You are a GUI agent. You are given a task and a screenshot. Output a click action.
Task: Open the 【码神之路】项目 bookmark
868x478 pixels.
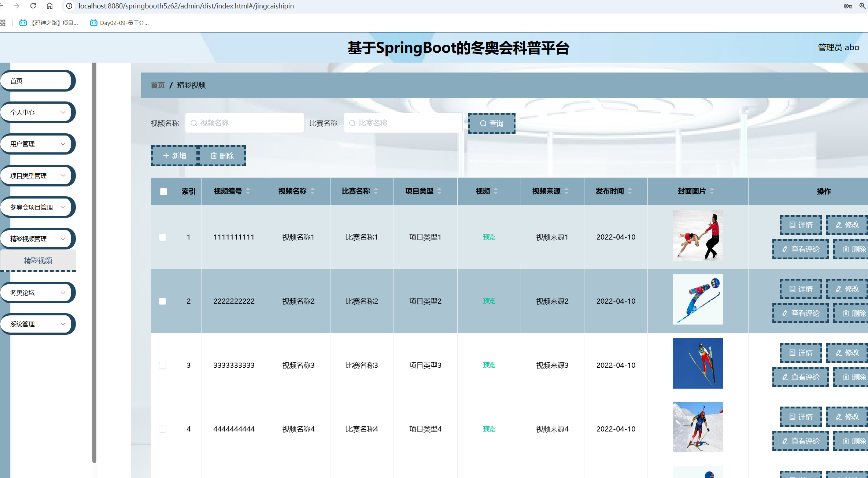click(49, 23)
